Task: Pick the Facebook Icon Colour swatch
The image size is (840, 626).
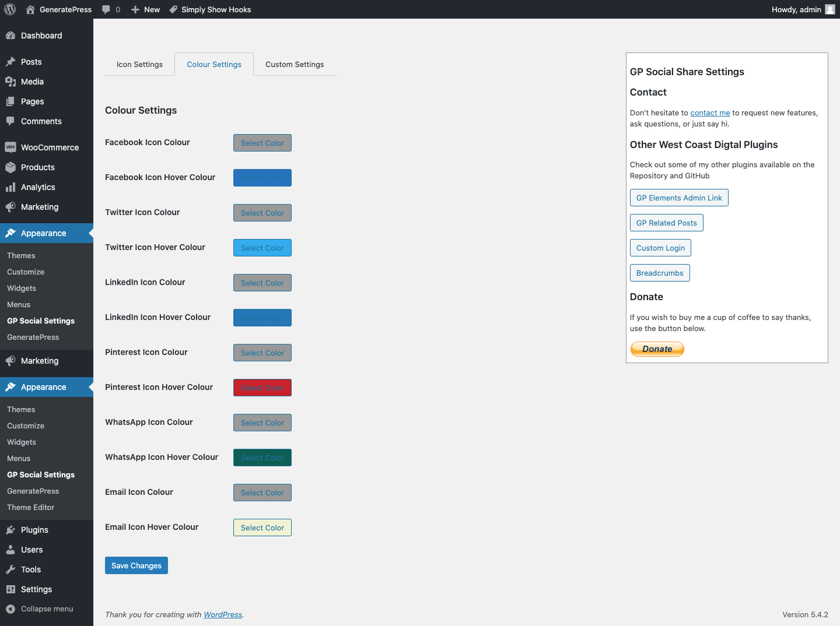Action: coord(262,143)
